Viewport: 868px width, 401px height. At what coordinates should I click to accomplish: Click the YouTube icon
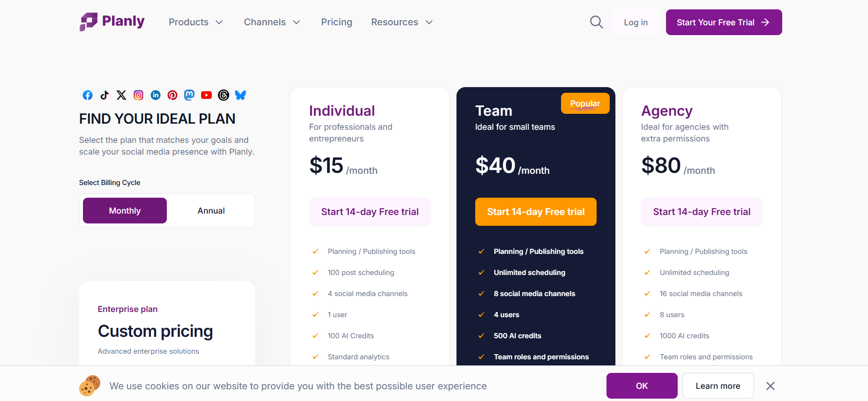pyautogui.click(x=206, y=95)
